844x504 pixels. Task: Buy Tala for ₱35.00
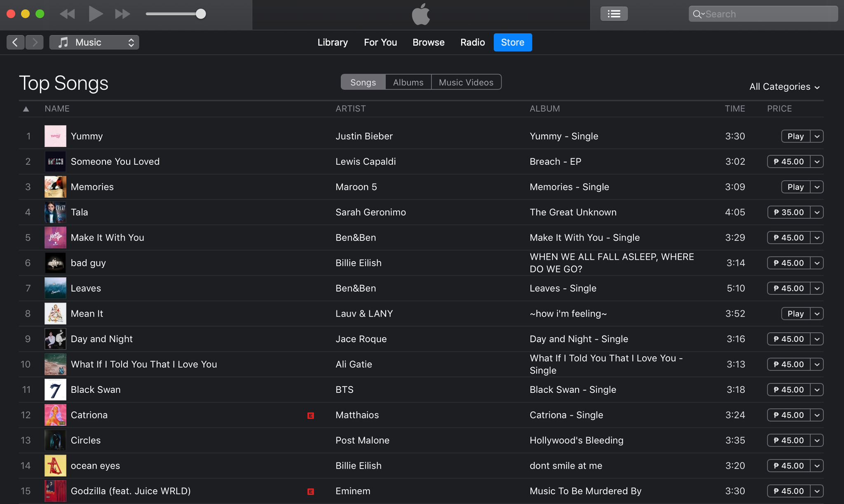pos(788,212)
